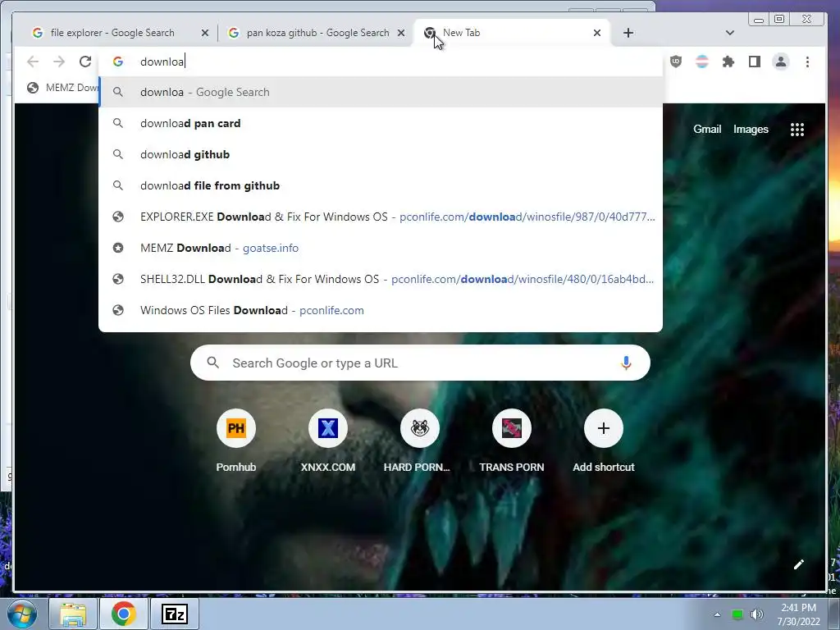
Task: Click the customize page pencil icon
Action: pos(799,564)
